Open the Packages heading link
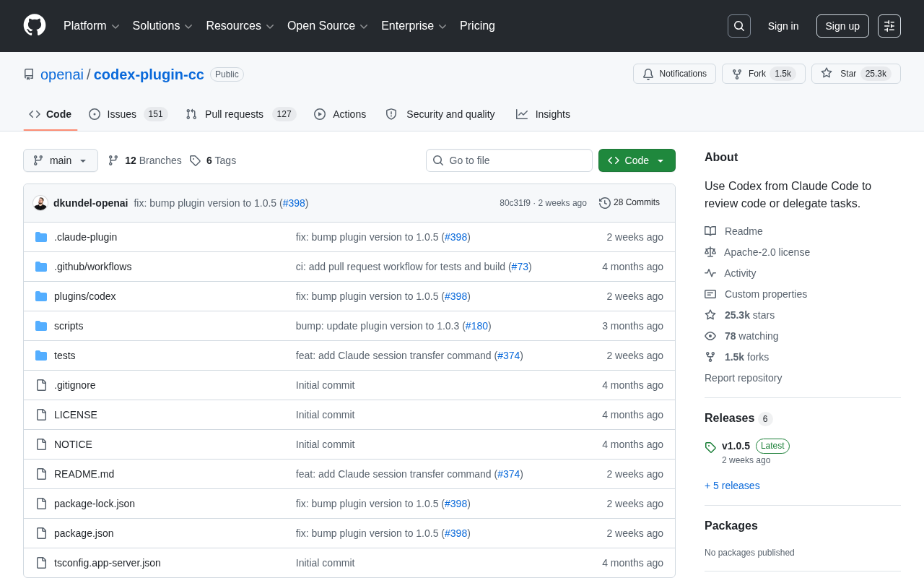 point(731,526)
